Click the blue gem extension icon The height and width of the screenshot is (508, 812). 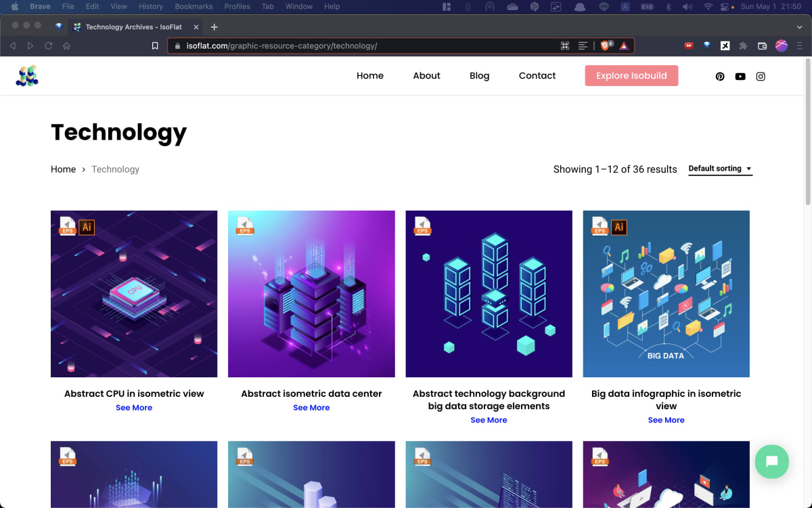(x=707, y=46)
